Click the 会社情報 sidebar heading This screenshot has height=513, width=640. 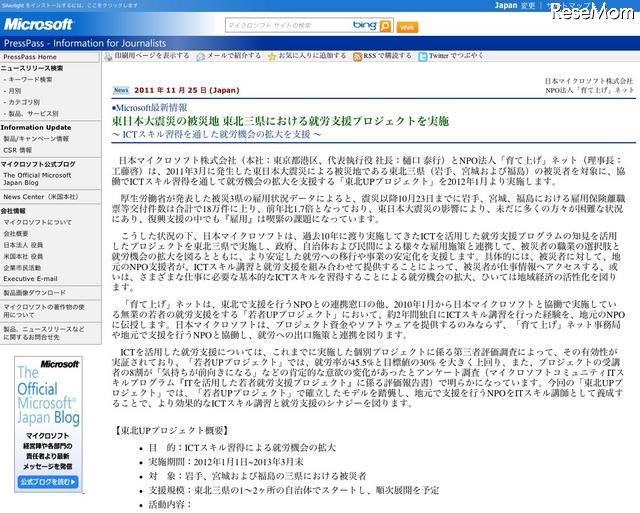coord(13,211)
